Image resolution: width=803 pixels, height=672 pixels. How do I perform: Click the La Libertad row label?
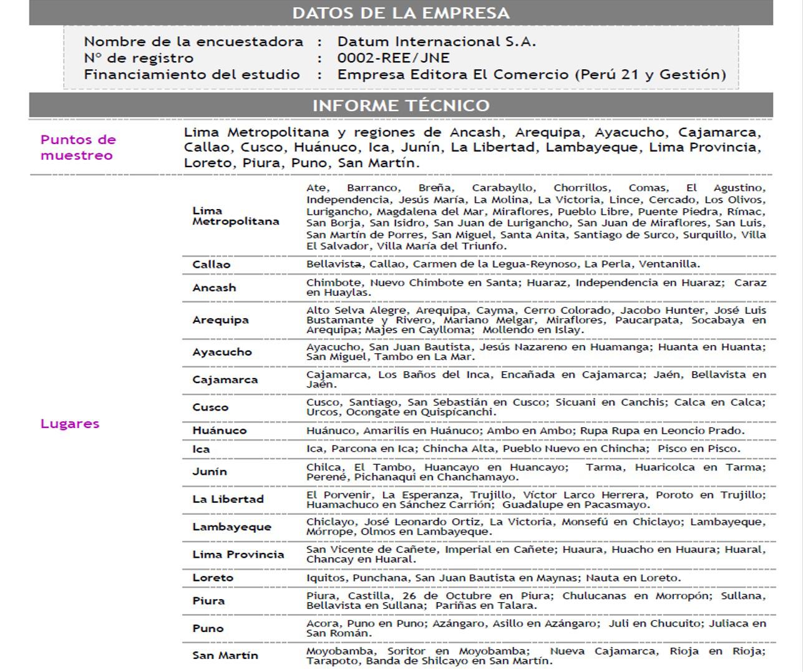pos(228,499)
